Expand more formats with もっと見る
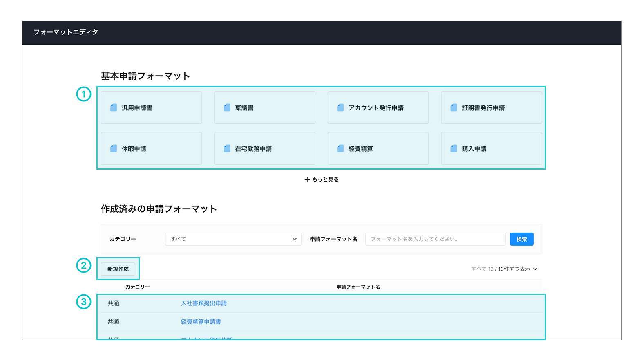The image size is (644, 361). (x=322, y=179)
